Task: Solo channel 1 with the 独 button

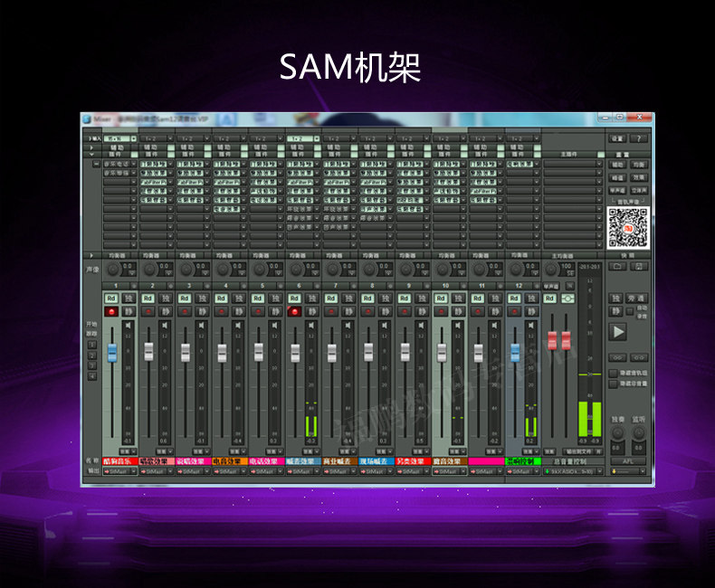Action: coord(129,299)
